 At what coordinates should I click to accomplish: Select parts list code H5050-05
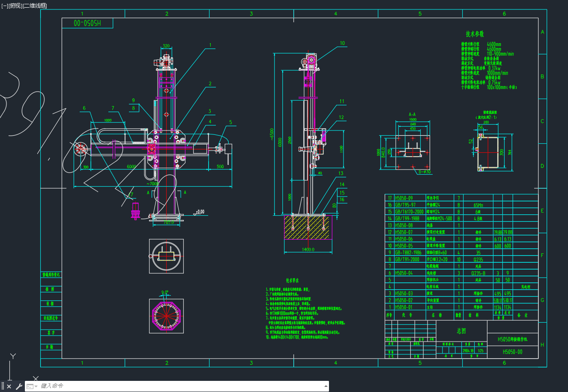point(404,246)
